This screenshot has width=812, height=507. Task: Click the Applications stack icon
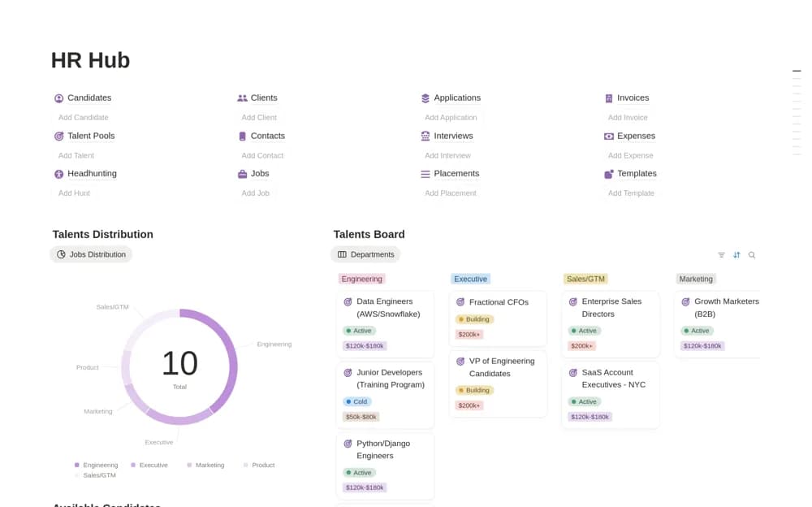[425, 98]
